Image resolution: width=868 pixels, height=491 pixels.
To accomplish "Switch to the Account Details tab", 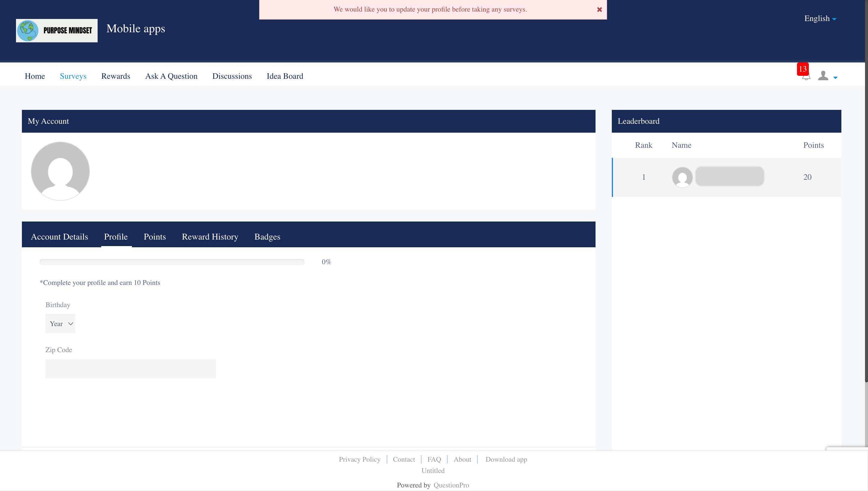I will coord(59,237).
